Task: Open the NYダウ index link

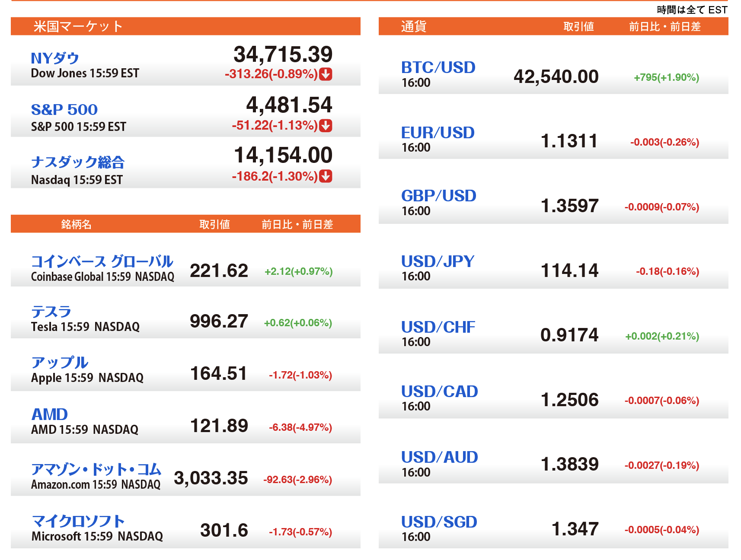Action: (55, 58)
